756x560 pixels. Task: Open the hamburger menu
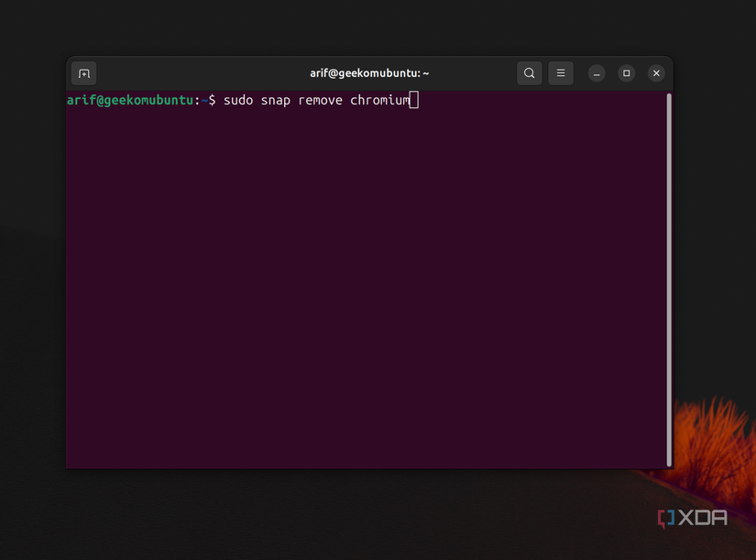[560, 72]
